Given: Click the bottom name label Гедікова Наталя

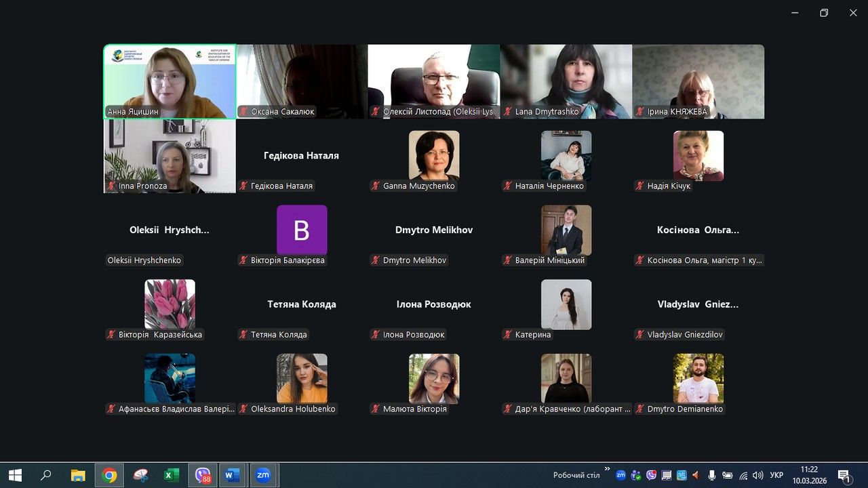Looking at the screenshot, I should pos(281,186).
